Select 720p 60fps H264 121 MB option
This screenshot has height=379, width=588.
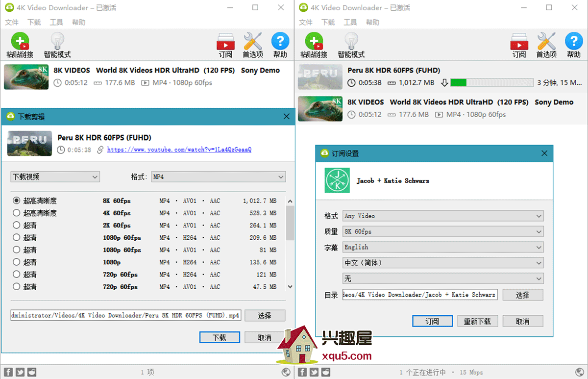pos(17,274)
